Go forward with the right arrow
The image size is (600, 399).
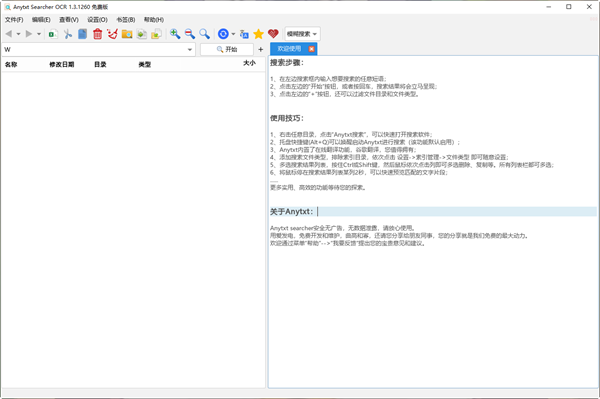[29, 34]
